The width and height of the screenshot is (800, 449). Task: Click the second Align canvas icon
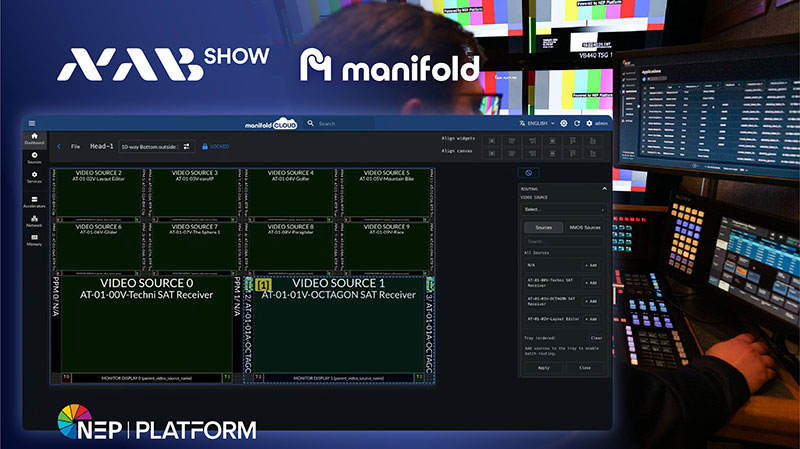click(512, 153)
